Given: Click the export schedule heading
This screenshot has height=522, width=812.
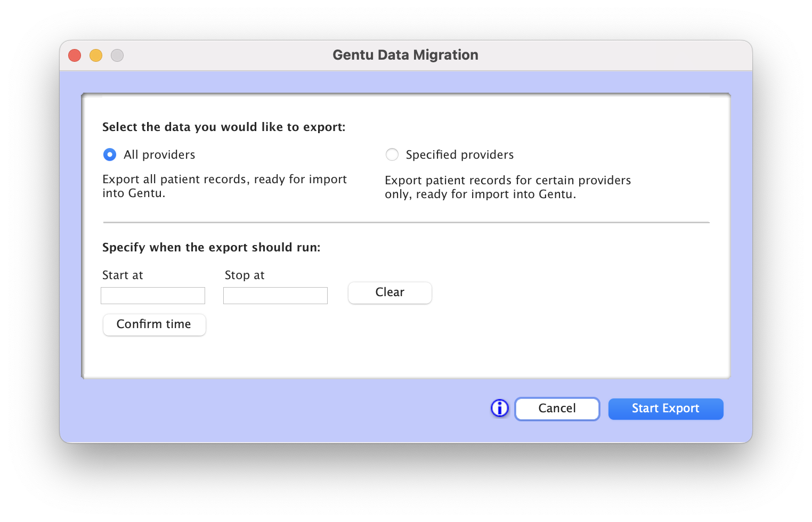Looking at the screenshot, I should point(212,247).
